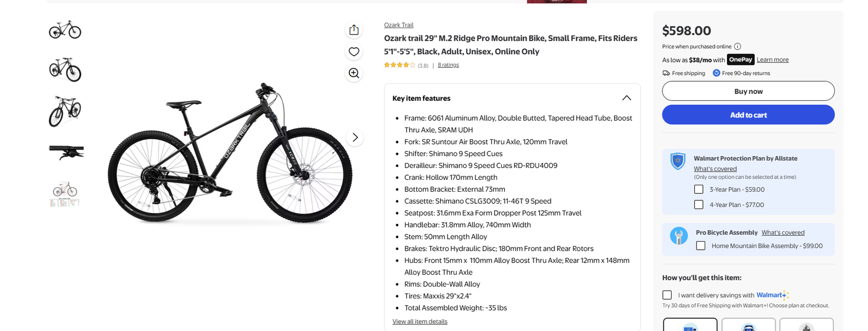868x331 pixels.
Task: Click the info icon beside Price when purchased online
Action: (x=737, y=47)
